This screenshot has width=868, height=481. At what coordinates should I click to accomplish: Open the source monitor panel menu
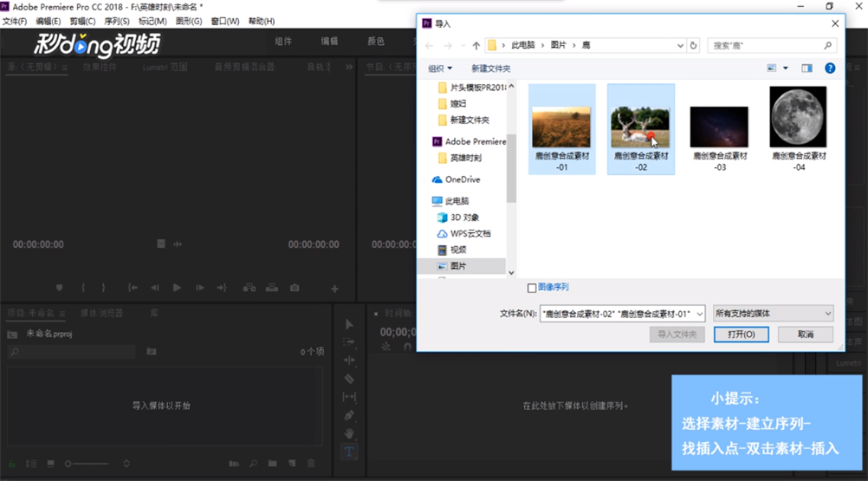click(x=65, y=68)
